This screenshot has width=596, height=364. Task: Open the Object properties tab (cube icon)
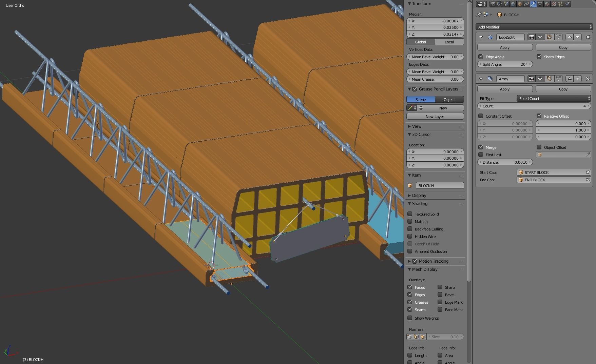[520, 4]
